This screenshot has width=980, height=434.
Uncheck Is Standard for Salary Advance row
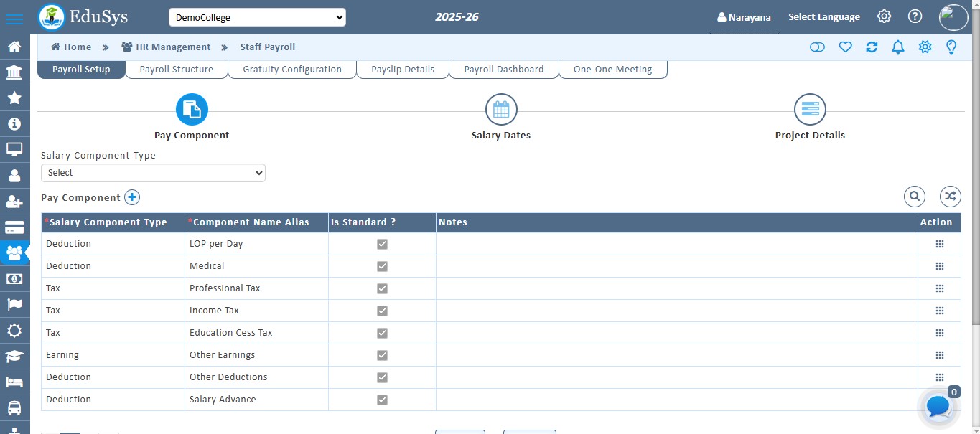tap(382, 400)
